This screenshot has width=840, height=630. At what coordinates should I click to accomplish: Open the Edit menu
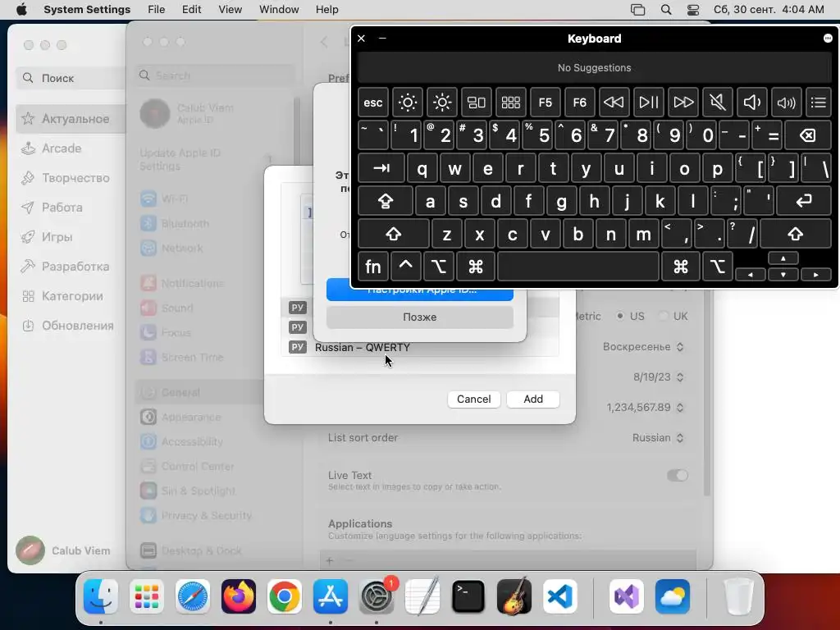[x=191, y=10]
